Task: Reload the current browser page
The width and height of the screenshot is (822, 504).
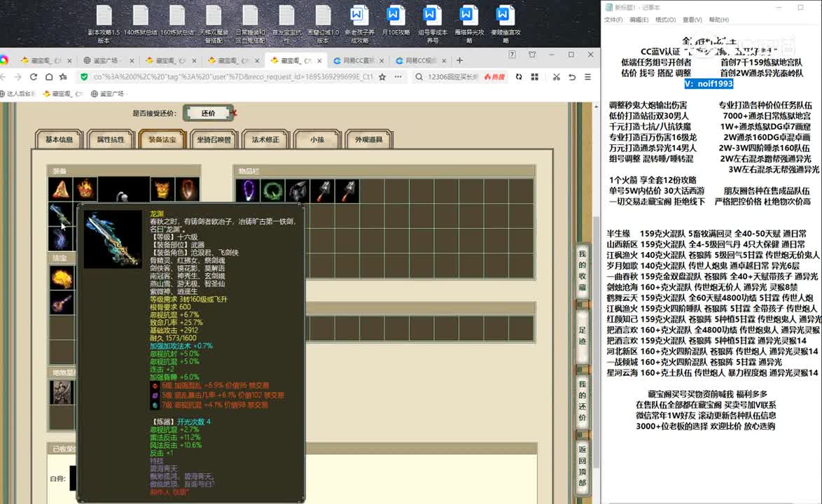Action: click(x=34, y=77)
